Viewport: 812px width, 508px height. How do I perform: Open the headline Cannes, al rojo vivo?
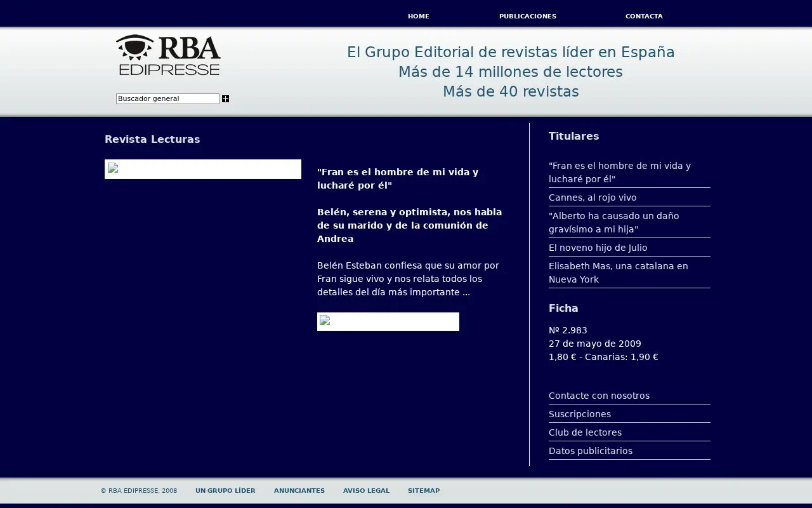(x=593, y=197)
